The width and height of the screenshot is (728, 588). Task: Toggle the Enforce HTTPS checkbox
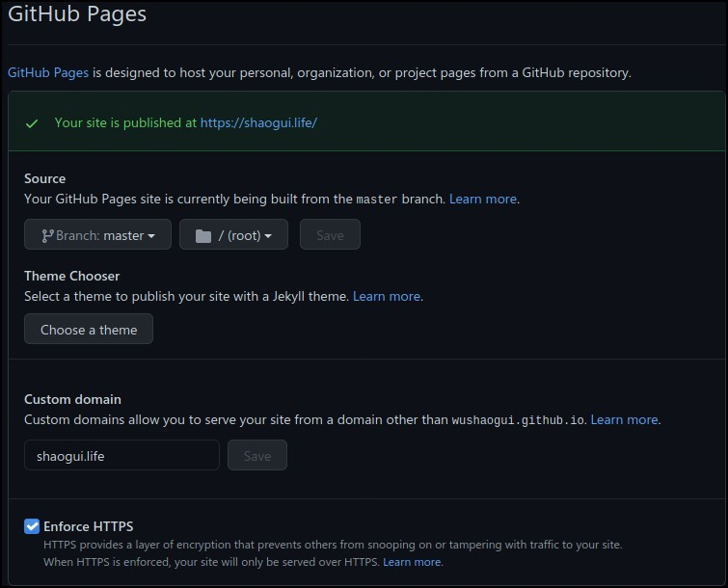point(32,526)
